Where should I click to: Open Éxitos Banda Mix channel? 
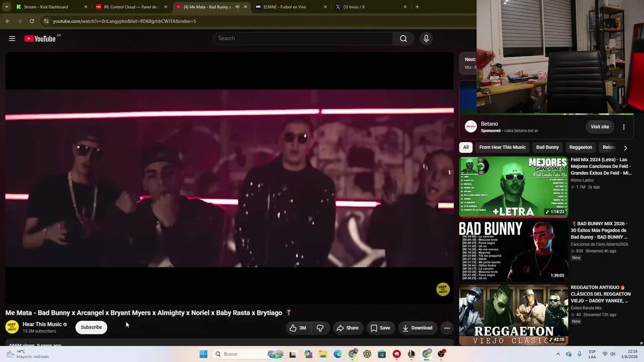pyautogui.click(x=586, y=308)
